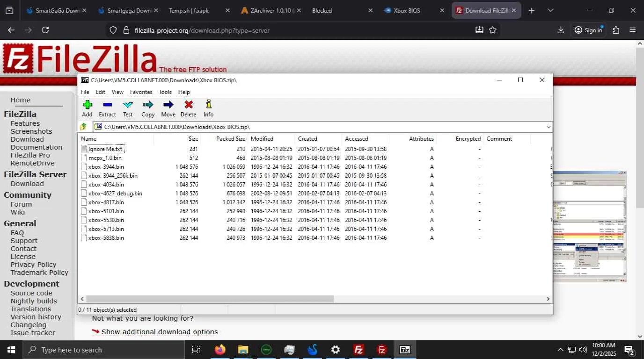The image size is (644, 359).
Task: Select xbox-3944_256k.bin in the archive
Action: coord(113,176)
